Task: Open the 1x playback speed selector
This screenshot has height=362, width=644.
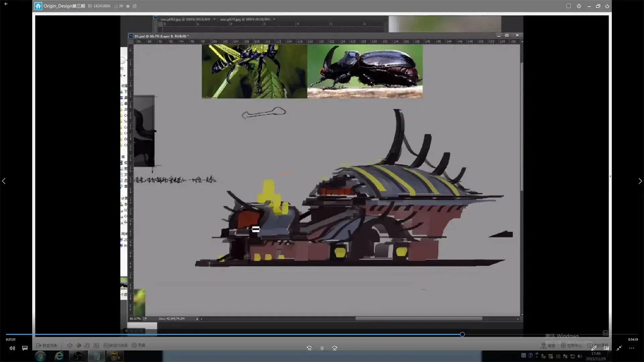Action: 605,333
